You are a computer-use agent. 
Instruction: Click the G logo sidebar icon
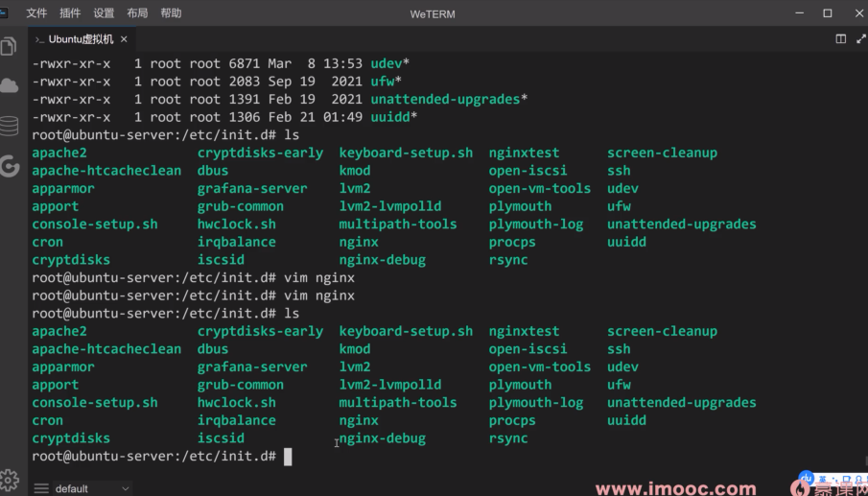(x=10, y=166)
